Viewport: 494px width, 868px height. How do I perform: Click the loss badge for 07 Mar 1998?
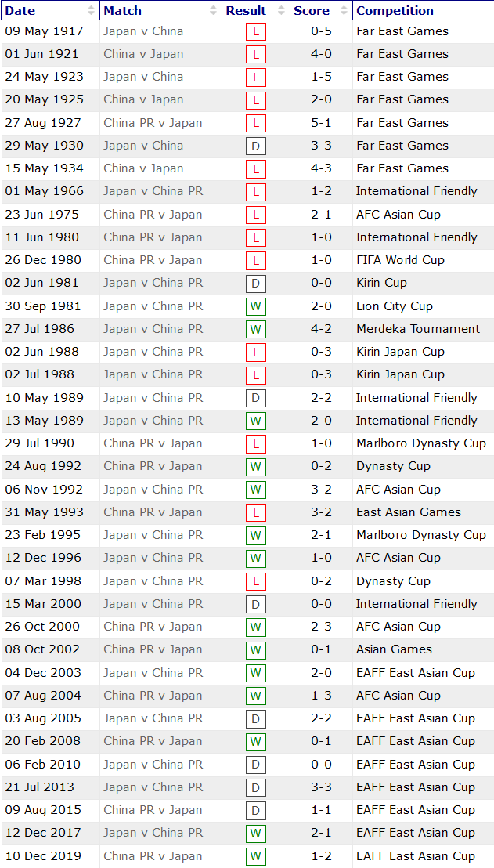pos(255,582)
